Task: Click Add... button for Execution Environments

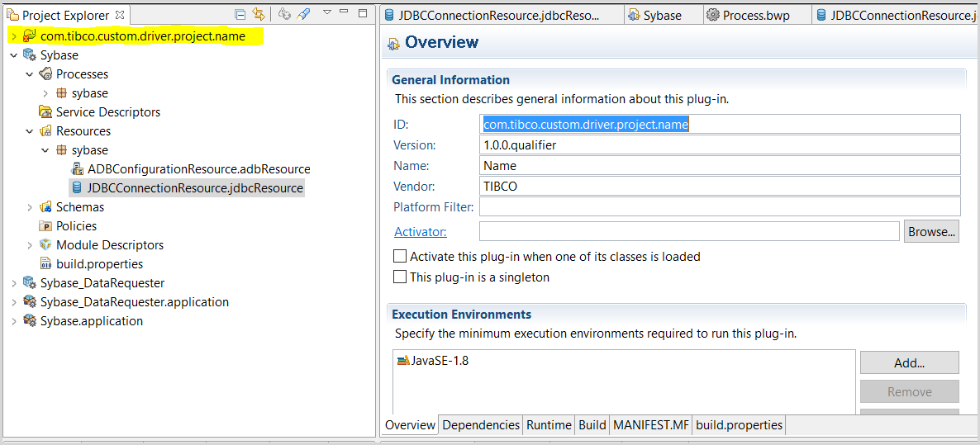Action: pyautogui.click(x=910, y=362)
